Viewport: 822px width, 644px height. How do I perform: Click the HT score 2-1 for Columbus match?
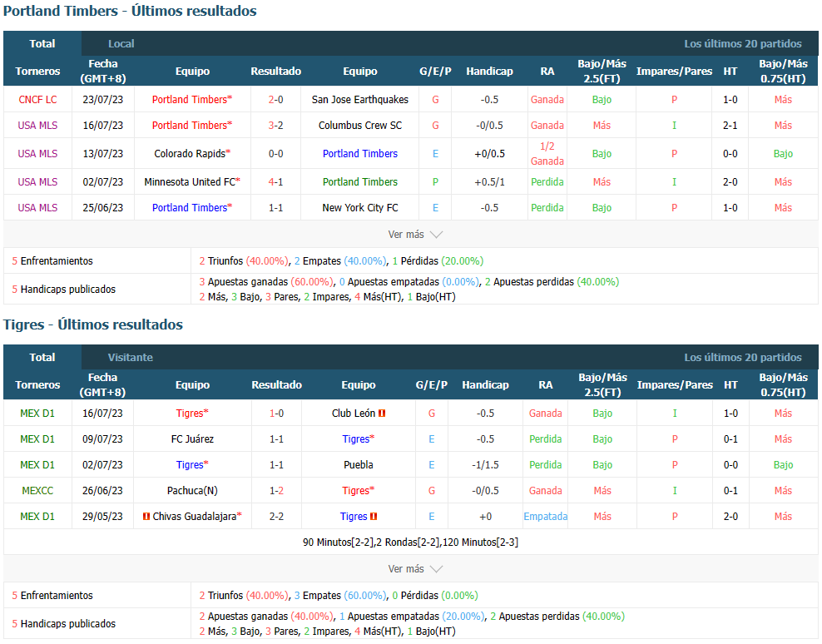pyautogui.click(x=730, y=126)
